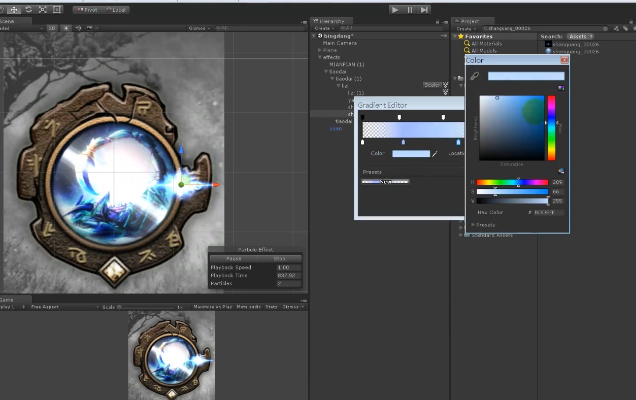Toggle Pivot handle position button
Image resolution: width=636 pixels, height=400 pixels.
(x=88, y=9)
